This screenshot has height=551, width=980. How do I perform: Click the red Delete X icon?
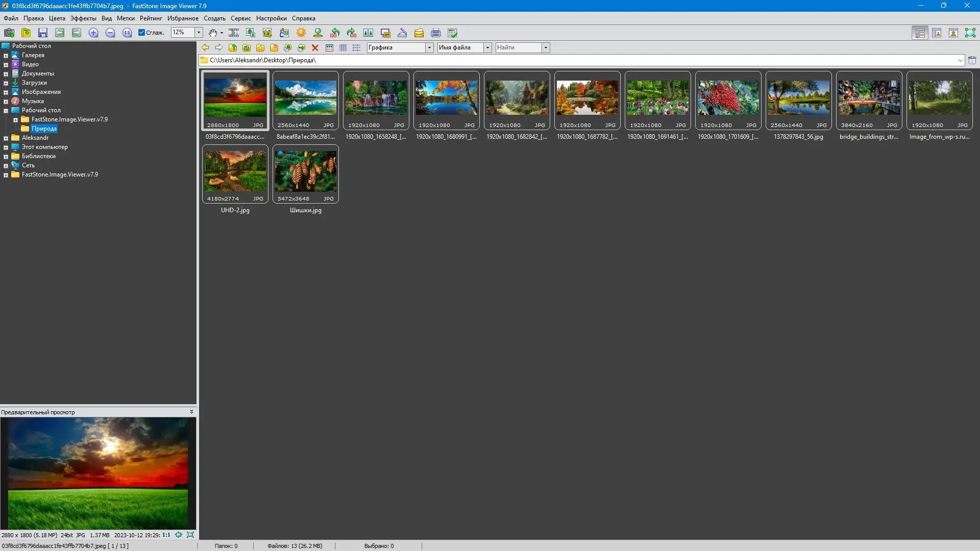click(x=315, y=47)
